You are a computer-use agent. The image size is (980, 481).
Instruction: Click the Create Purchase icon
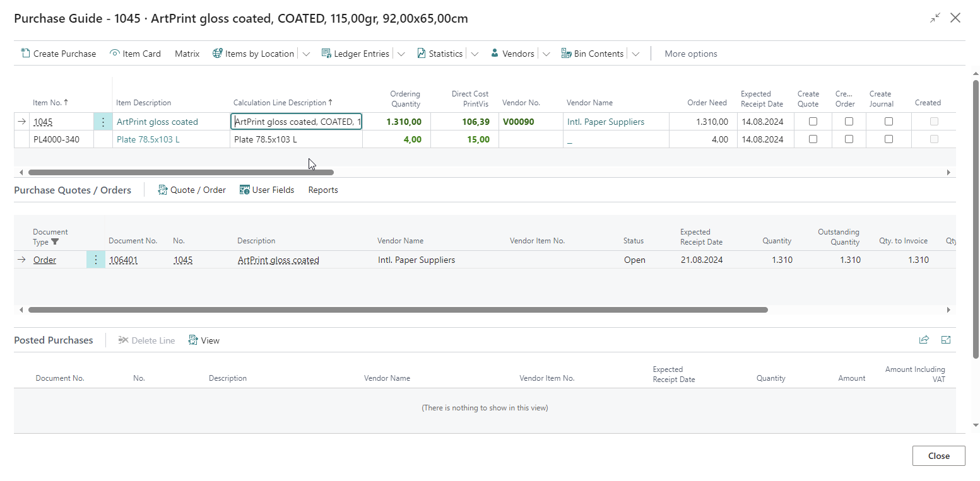click(x=25, y=54)
